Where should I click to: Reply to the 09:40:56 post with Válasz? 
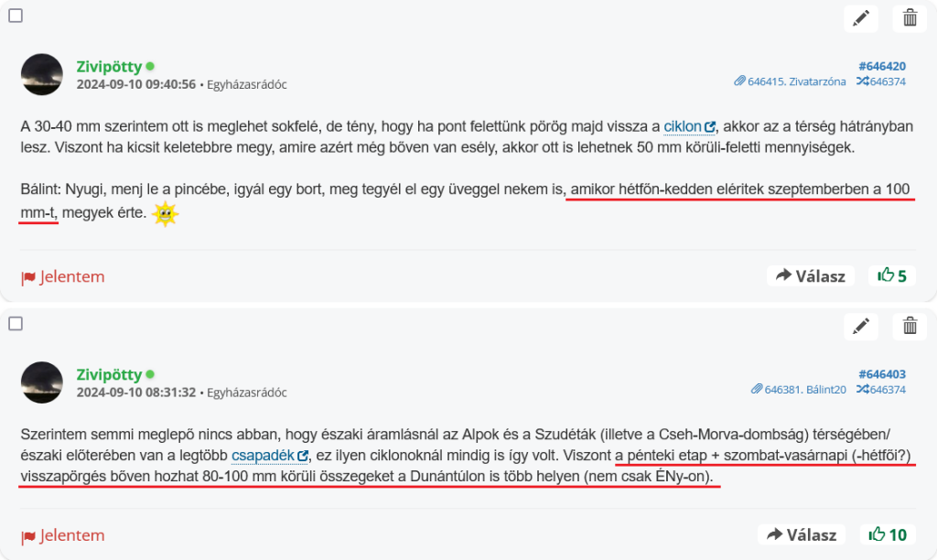pyautogui.click(x=810, y=275)
